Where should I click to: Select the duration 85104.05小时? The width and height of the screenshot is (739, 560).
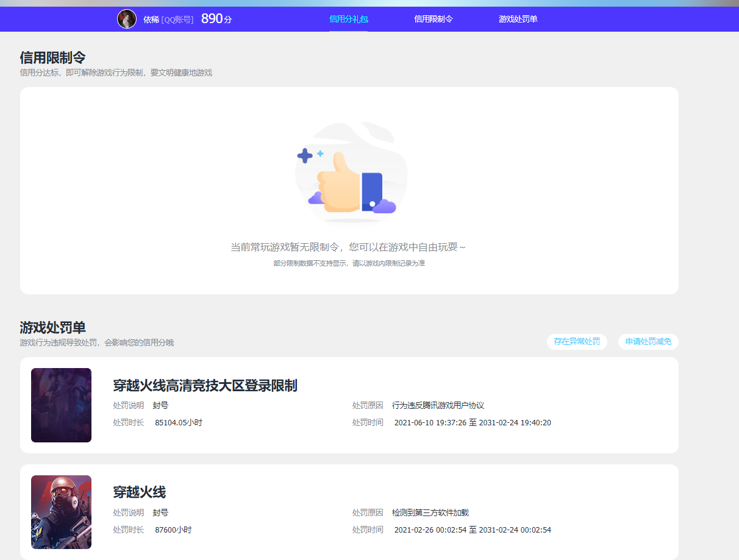(179, 422)
